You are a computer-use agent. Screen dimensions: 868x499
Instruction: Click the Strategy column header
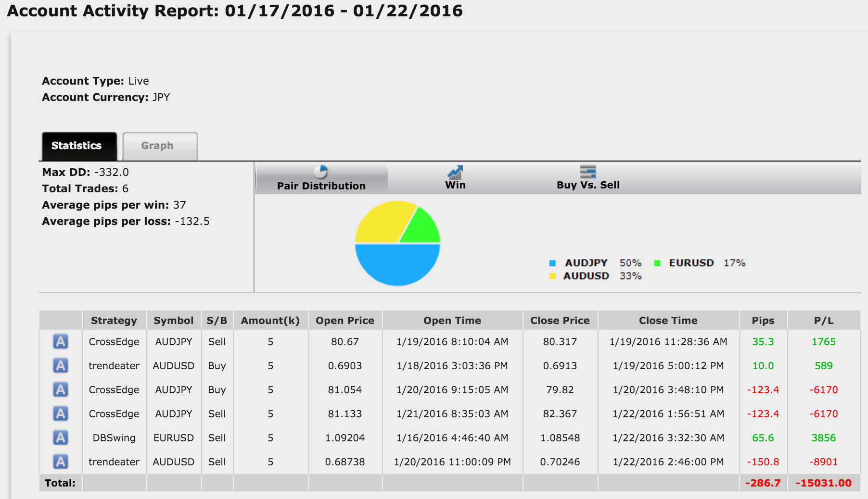114,321
